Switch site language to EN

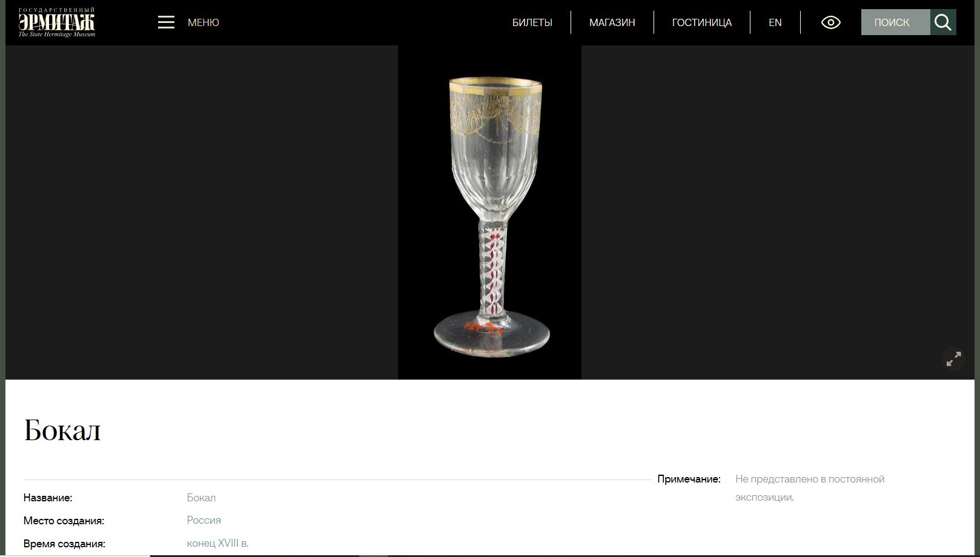775,22
